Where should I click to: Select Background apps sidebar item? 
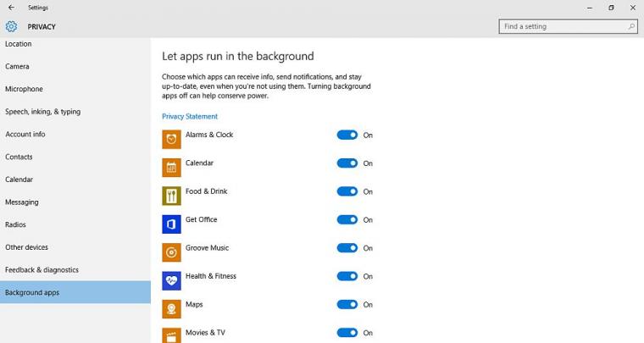(75, 292)
